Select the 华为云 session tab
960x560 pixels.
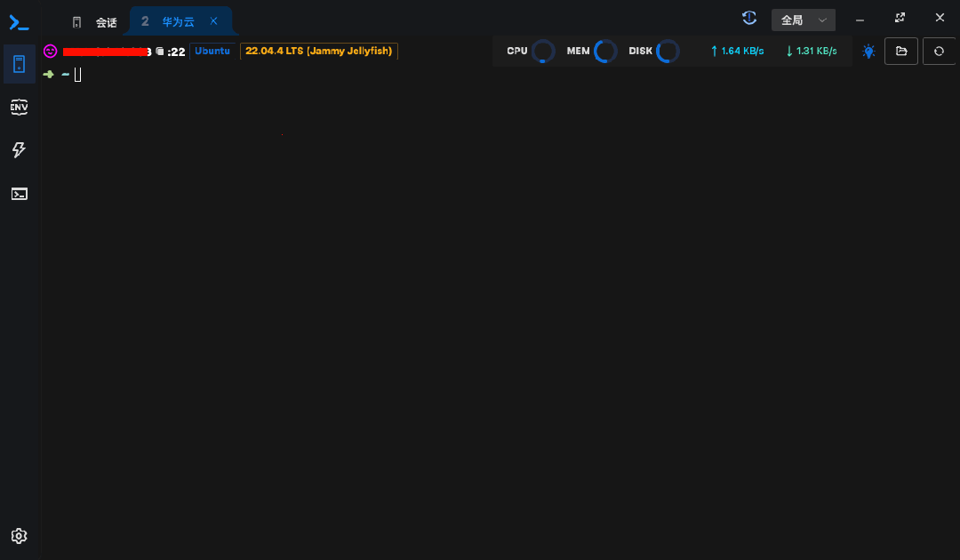pos(178,21)
